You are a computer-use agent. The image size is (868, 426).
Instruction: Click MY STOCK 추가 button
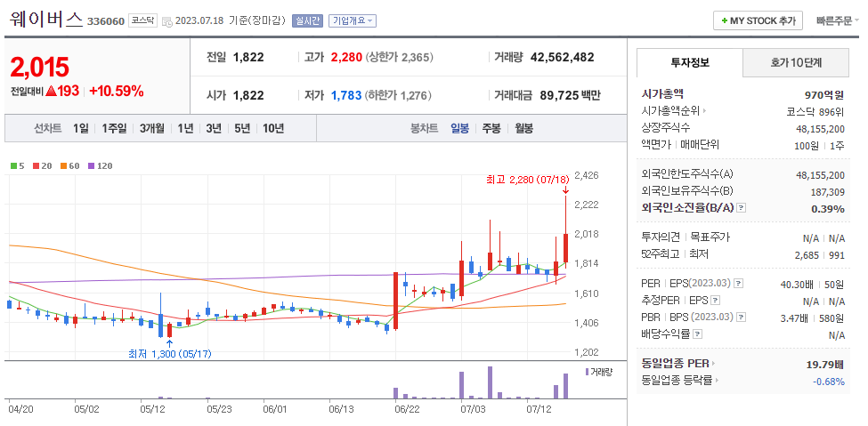pyautogui.click(x=758, y=21)
